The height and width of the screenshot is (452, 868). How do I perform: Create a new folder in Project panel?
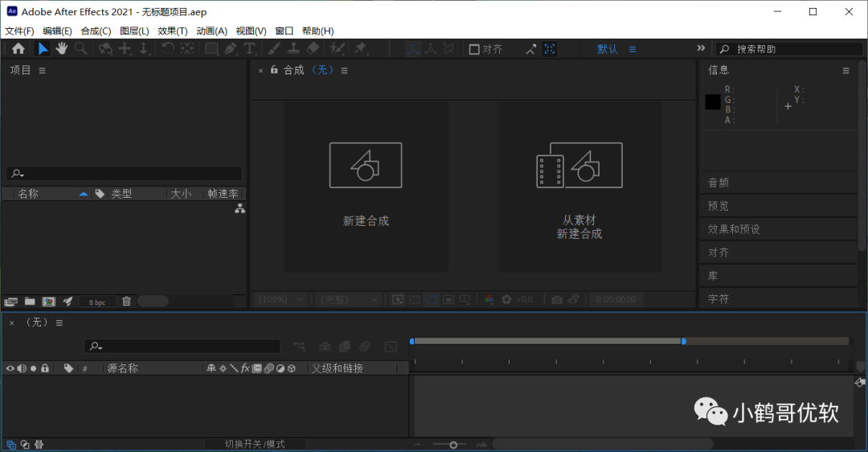pyautogui.click(x=30, y=302)
